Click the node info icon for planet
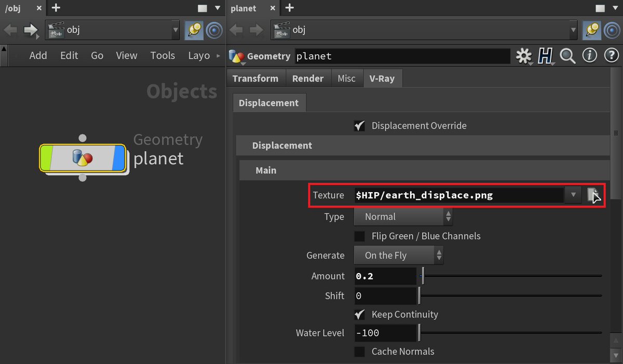The image size is (623, 364). pos(590,56)
